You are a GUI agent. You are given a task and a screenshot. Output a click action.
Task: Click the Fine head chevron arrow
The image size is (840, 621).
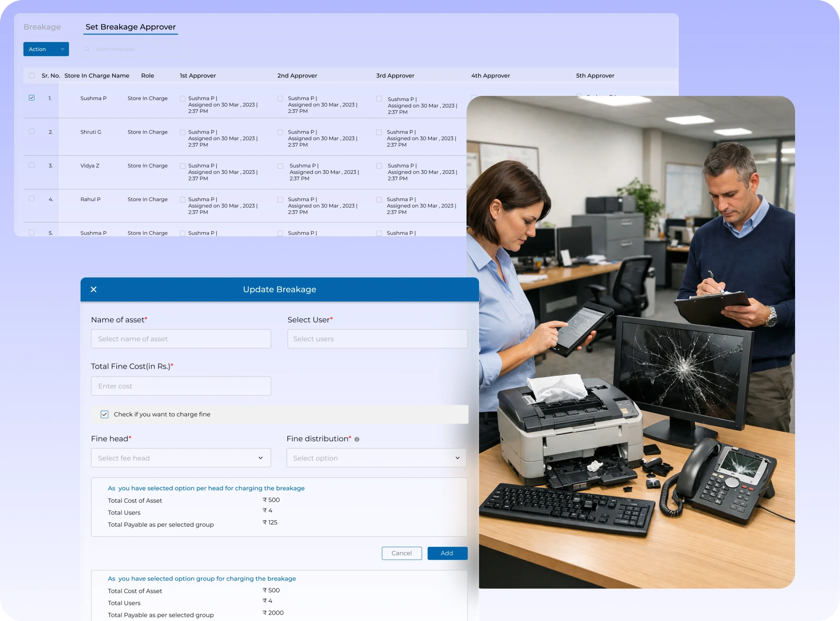tap(261, 458)
